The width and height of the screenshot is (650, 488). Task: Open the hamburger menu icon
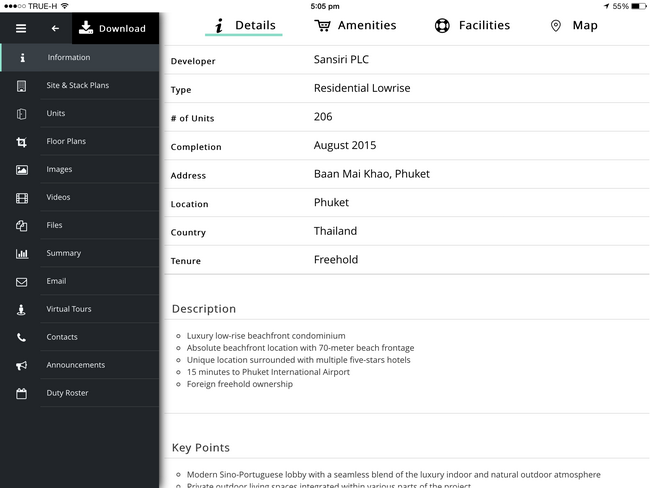click(x=21, y=28)
